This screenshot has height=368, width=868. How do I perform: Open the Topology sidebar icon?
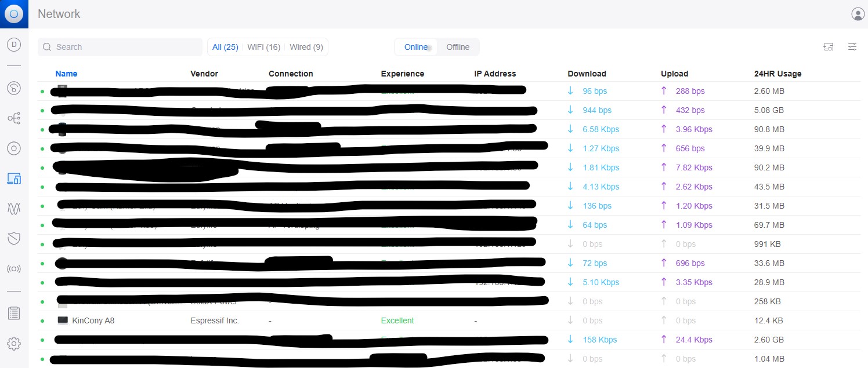14,118
